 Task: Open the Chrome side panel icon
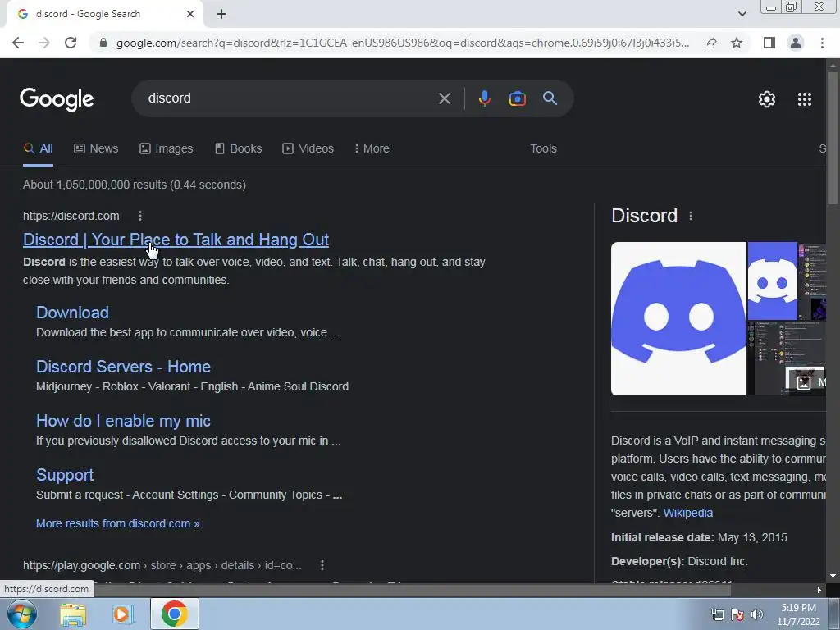pos(769,43)
